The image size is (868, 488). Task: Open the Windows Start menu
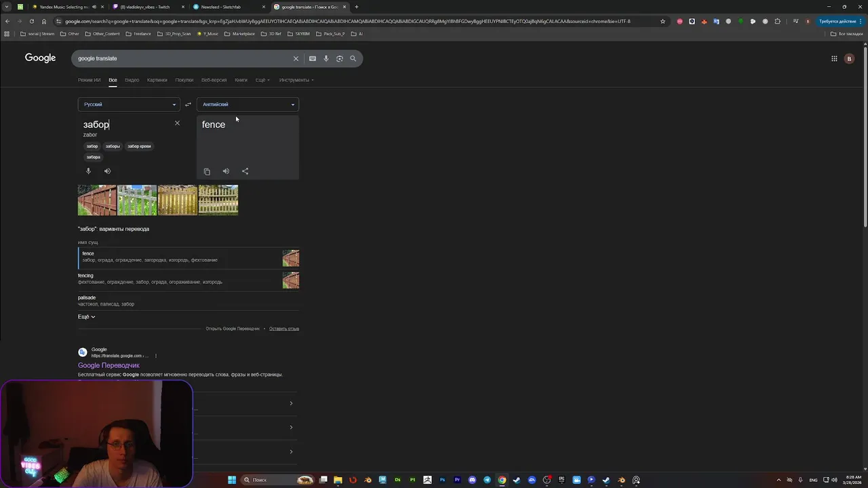(232, 480)
